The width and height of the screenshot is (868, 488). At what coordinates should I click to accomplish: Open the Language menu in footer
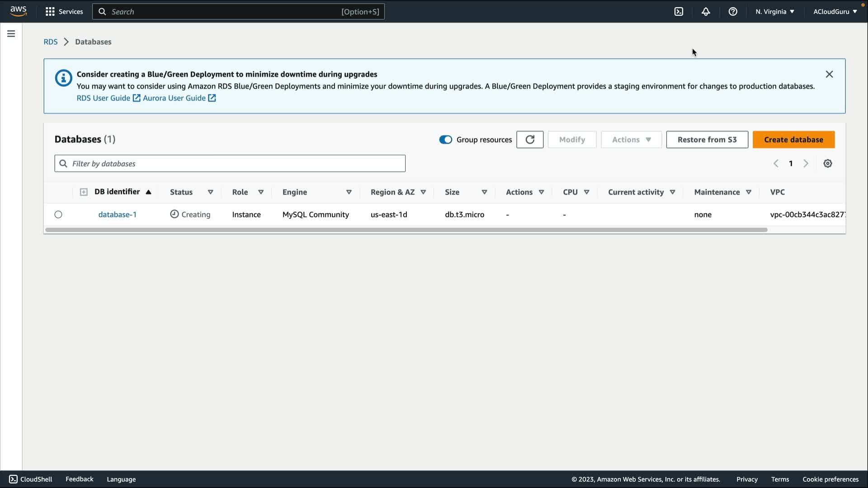121,479
